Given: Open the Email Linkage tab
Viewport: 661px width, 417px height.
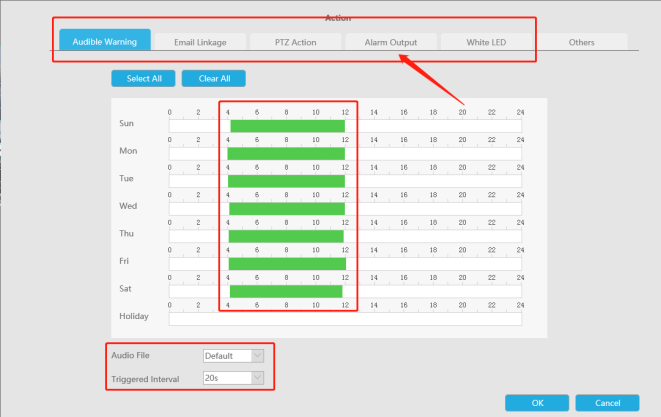Looking at the screenshot, I should tap(200, 42).
